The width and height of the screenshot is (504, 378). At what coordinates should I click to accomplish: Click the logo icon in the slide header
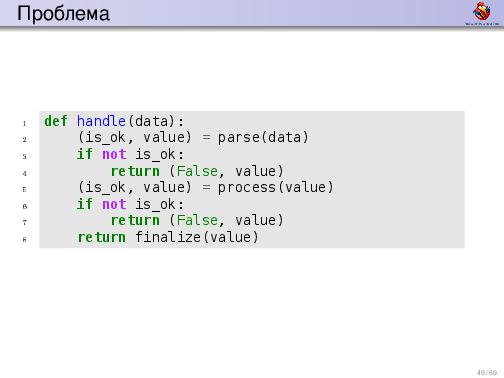point(482,13)
